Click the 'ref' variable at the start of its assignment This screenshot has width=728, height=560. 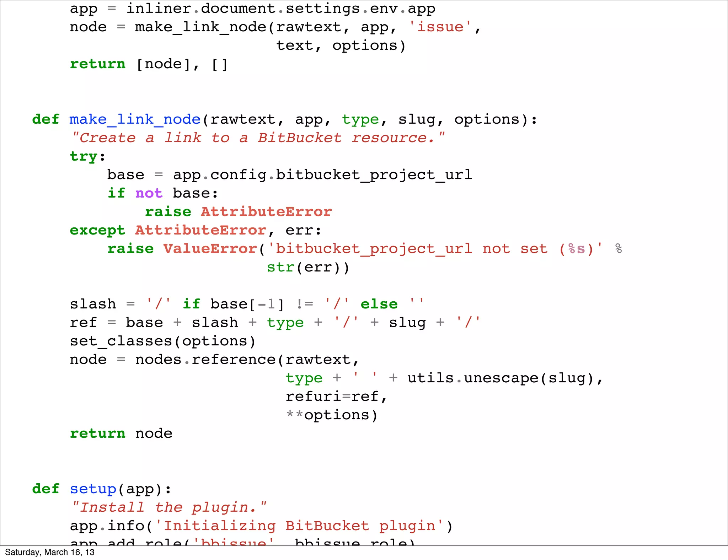84,323
